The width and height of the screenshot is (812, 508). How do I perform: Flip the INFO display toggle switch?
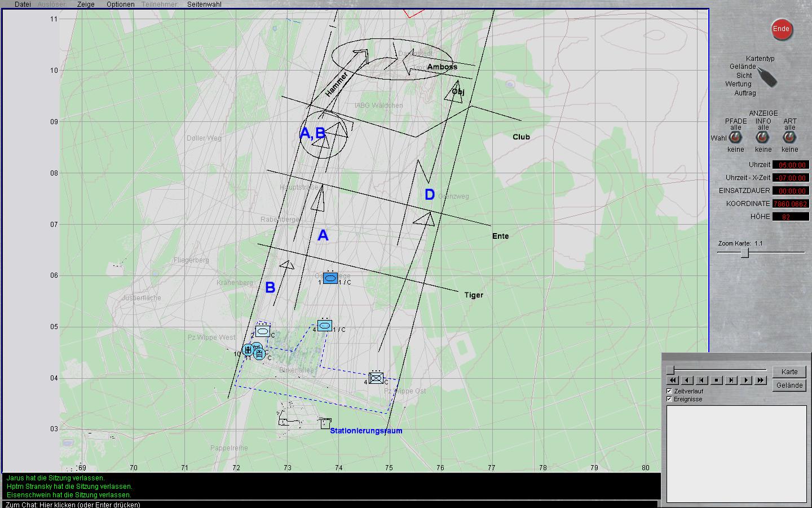tap(763, 138)
